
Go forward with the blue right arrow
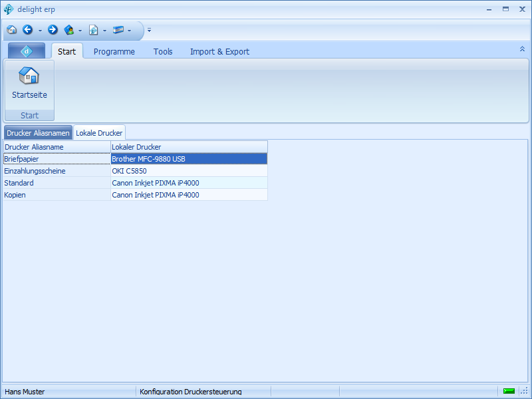[x=53, y=30]
